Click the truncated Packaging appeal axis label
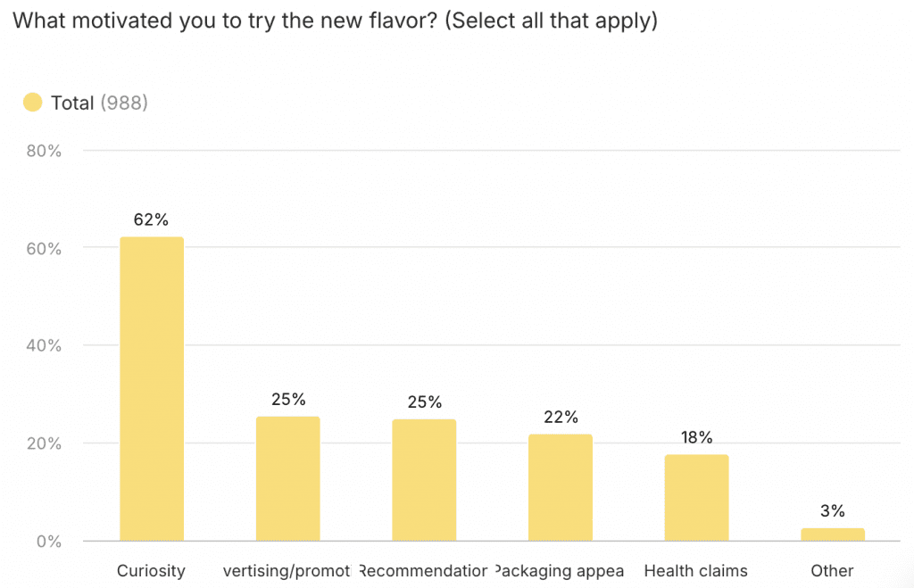The image size is (914, 588). [559, 571]
